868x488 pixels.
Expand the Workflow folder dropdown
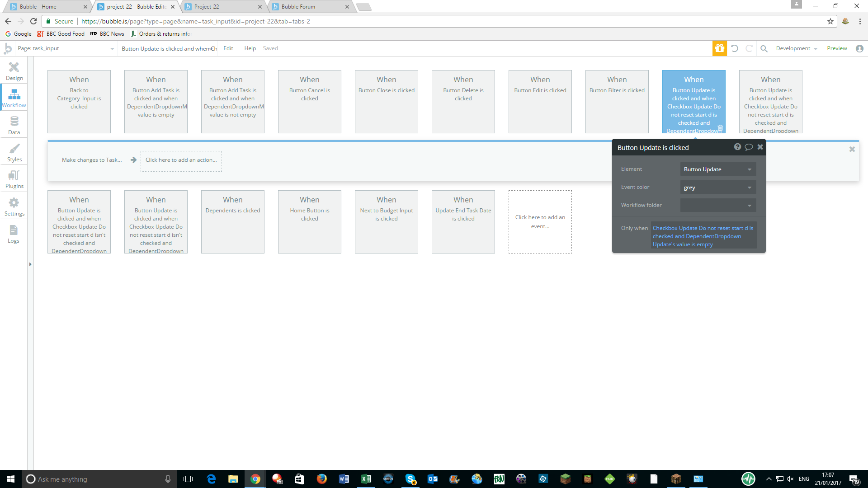(717, 206)
